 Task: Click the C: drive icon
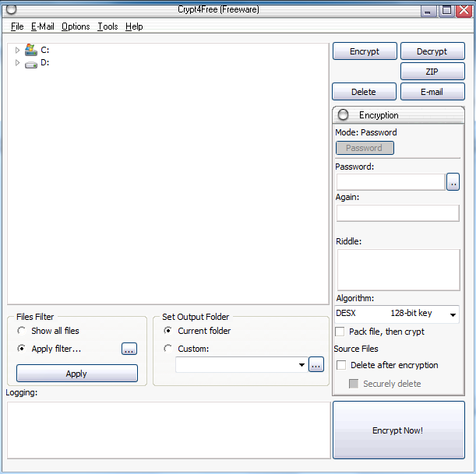point(31,50)
